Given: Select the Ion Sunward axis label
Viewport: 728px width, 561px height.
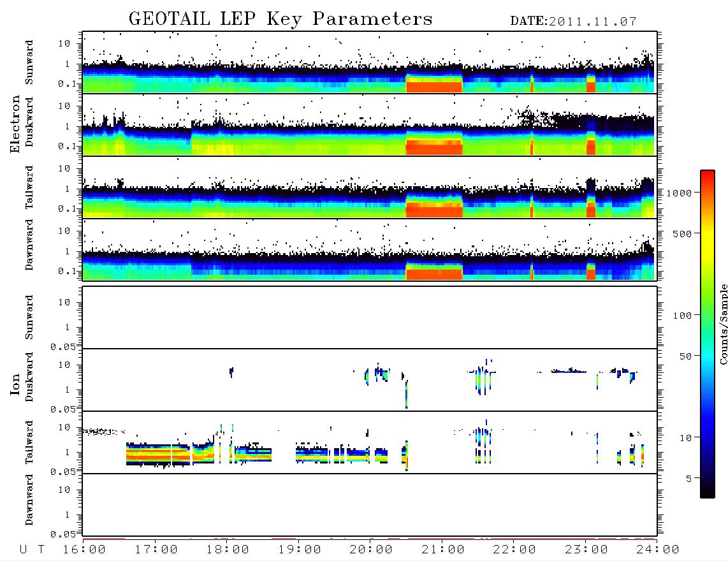Looking at the screenshot, I should 29,317.
